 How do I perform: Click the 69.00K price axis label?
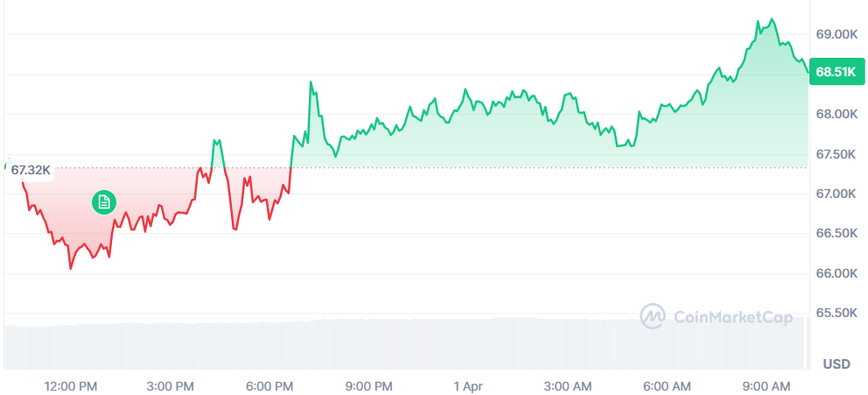[x=836, y=34]
